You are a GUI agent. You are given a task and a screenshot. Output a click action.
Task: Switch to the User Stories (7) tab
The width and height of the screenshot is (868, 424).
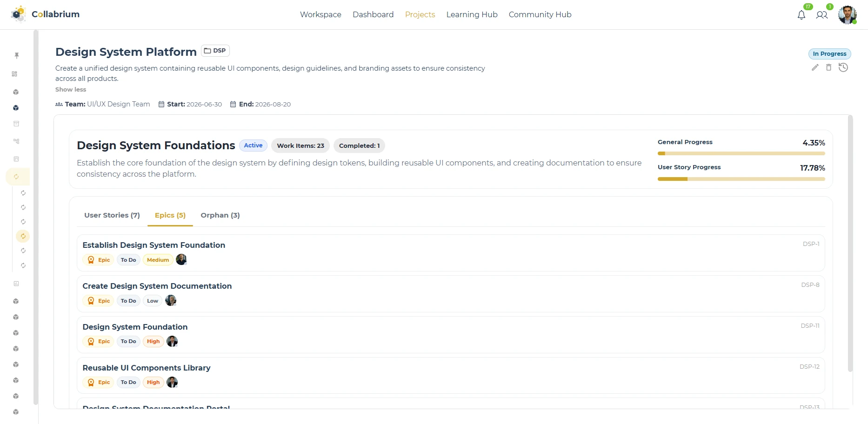tap(112, 215)
